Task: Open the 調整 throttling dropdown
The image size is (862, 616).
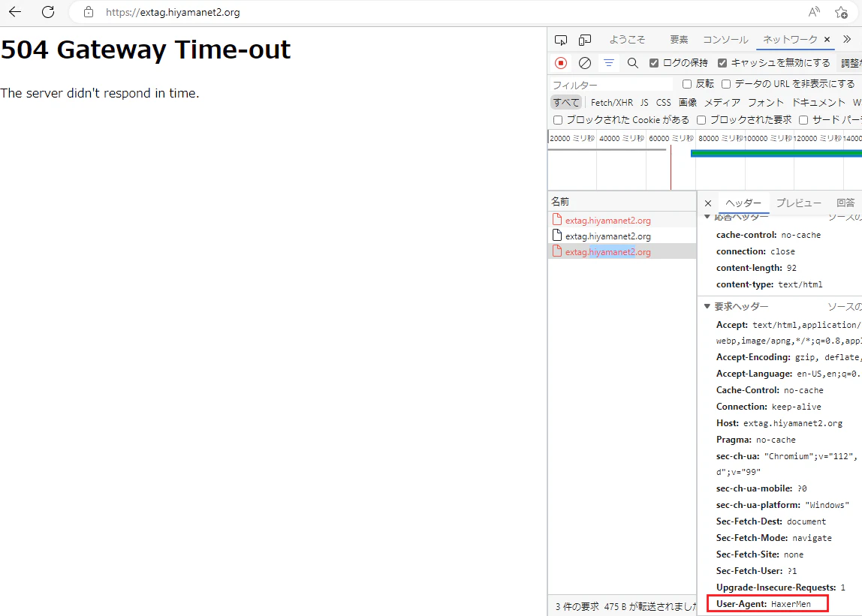Action: point(851,63)
